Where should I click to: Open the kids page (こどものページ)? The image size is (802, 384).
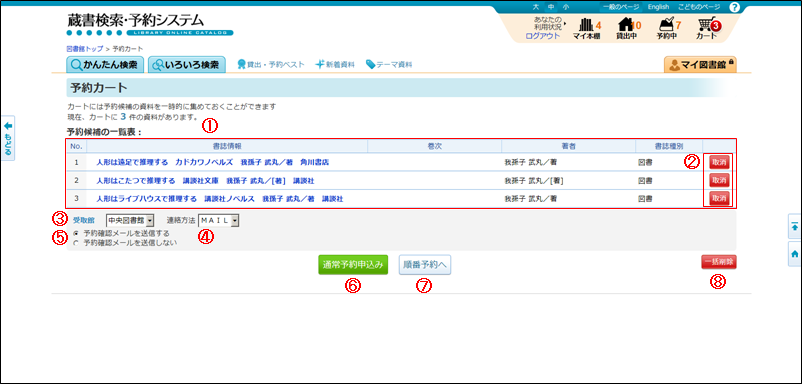pyautogui.click(x=699, y=7)
